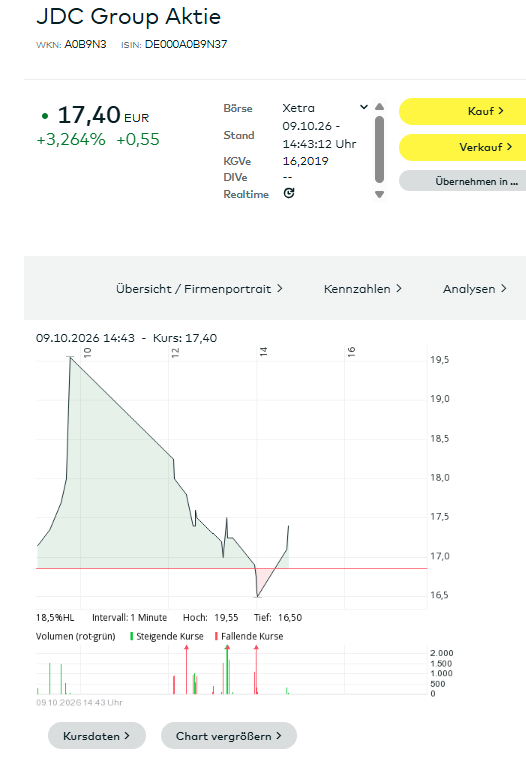The height and width of the screenshot is (765, 526).
Task: Open the Kennzahlen tab
Action: tap(363, 289)
